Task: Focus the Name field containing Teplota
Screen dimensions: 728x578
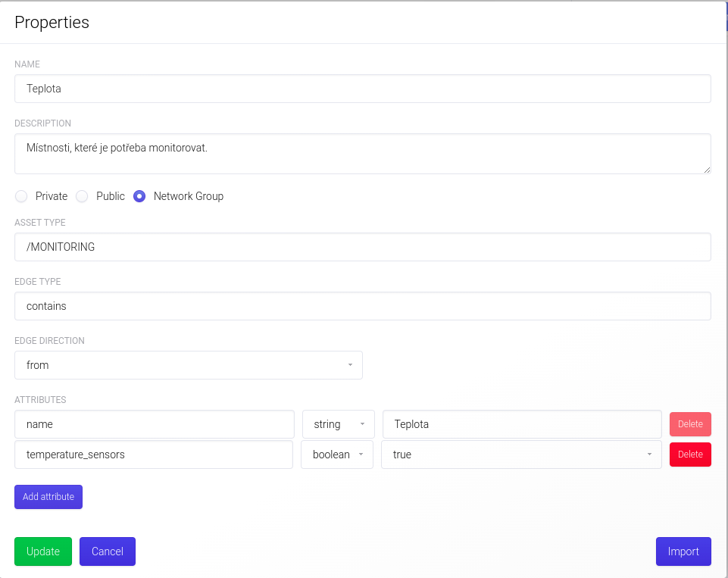Action: 362,89
